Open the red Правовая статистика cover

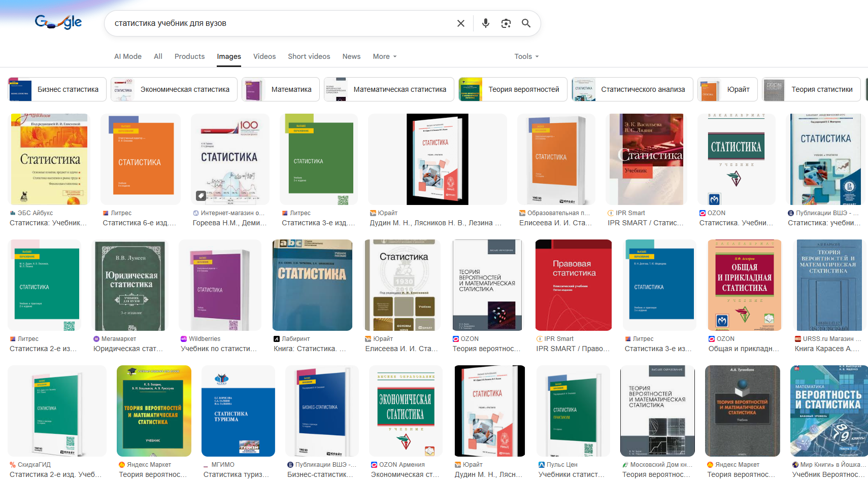point(574,285)
